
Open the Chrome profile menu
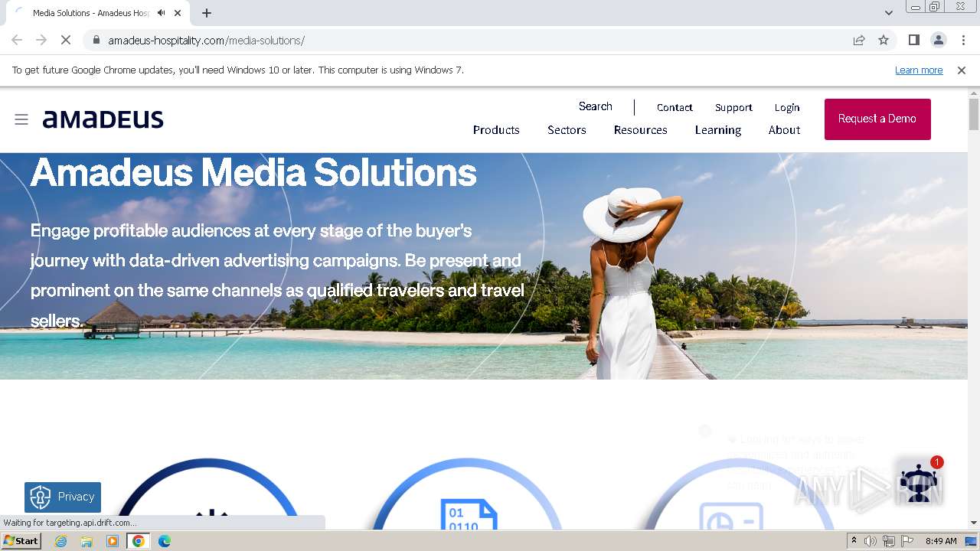(938, 40)
